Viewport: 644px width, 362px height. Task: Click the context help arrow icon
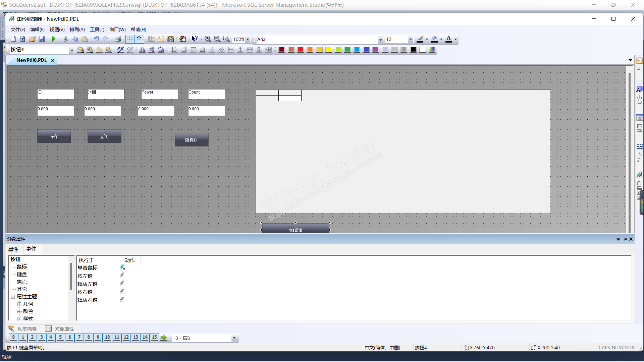pos(195,39)
